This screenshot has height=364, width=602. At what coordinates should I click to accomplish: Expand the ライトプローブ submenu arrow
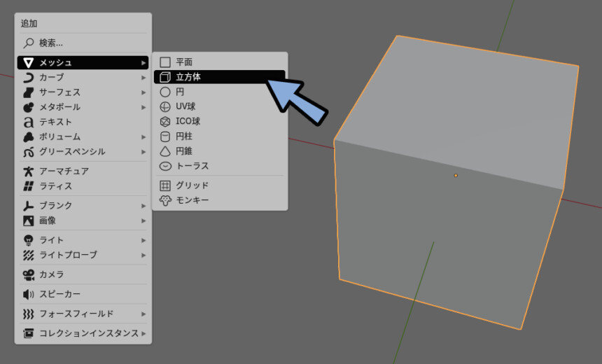coord(143,255)
